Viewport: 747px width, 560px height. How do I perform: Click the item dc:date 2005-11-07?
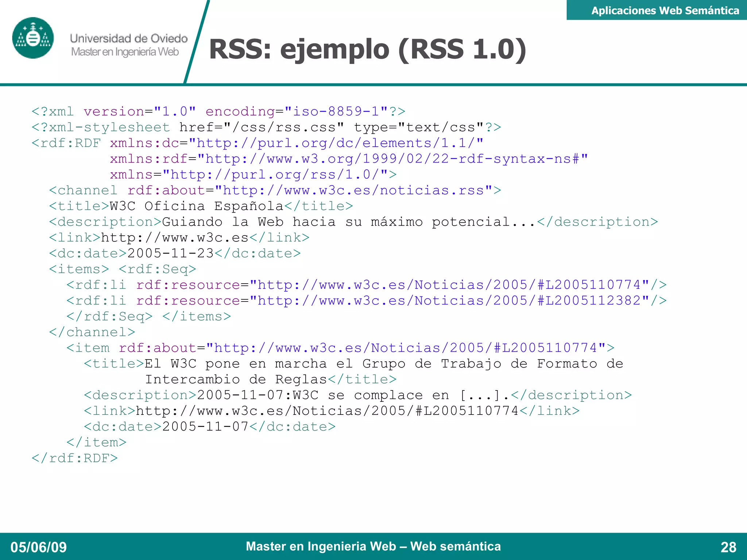coord(205,427)
